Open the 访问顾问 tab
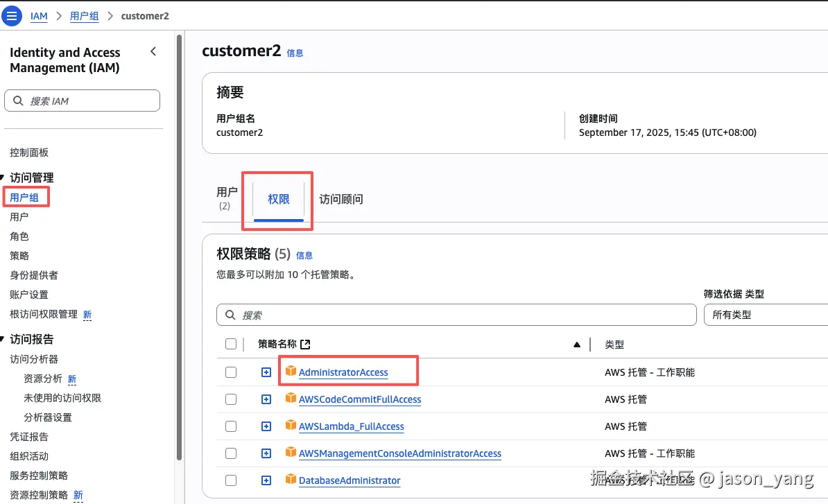Screen dimensions: 828x504 pos(341,199)
